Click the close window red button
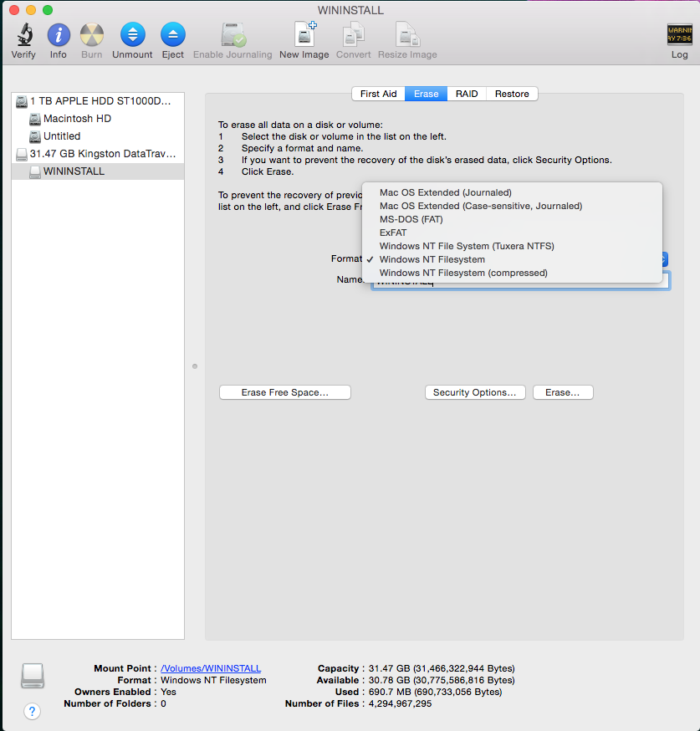 [x=14, y=10]
